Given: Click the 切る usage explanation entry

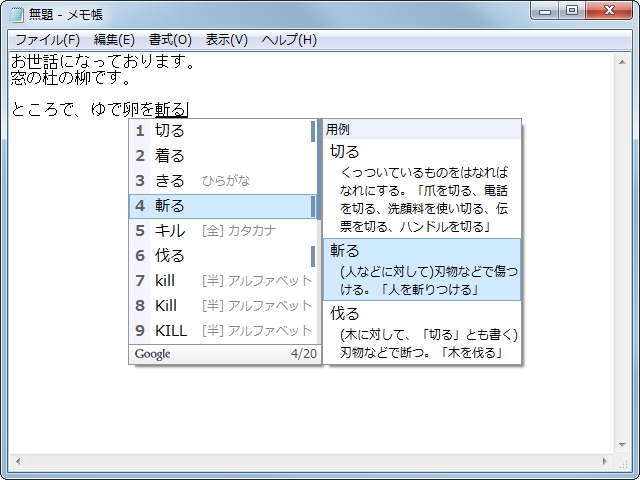Looking at the screenshot, I should pyautogui.click(x=422, y=189).
